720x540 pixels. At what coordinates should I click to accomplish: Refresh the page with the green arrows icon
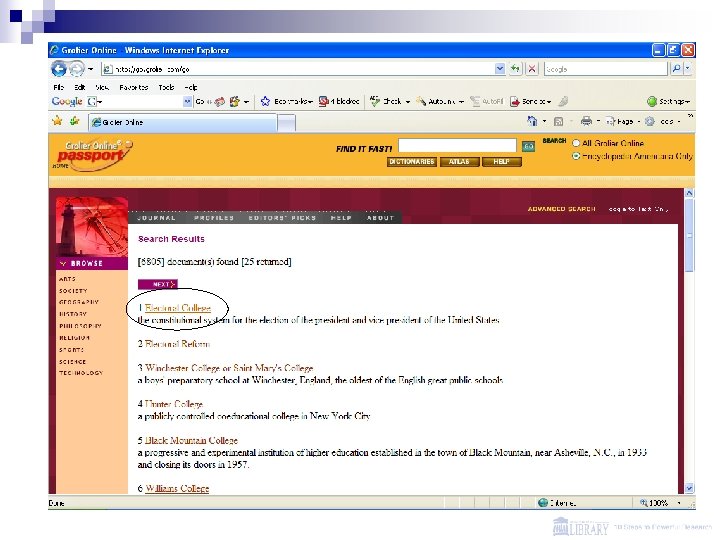coord(515,69)
